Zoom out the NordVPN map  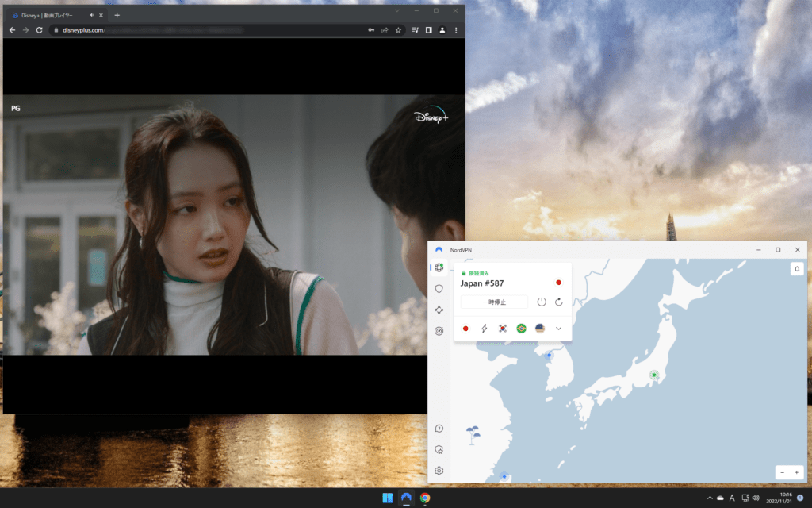pos(783,472)
